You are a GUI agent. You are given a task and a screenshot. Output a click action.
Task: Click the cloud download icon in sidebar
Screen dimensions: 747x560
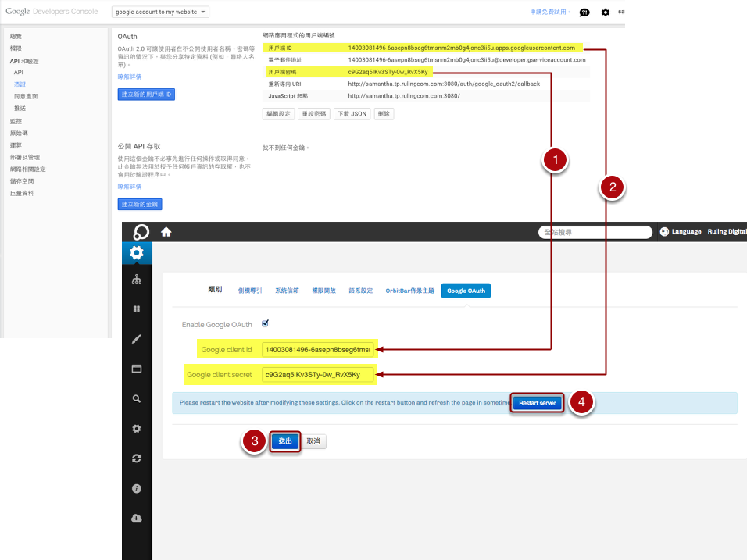click(137, 518)
